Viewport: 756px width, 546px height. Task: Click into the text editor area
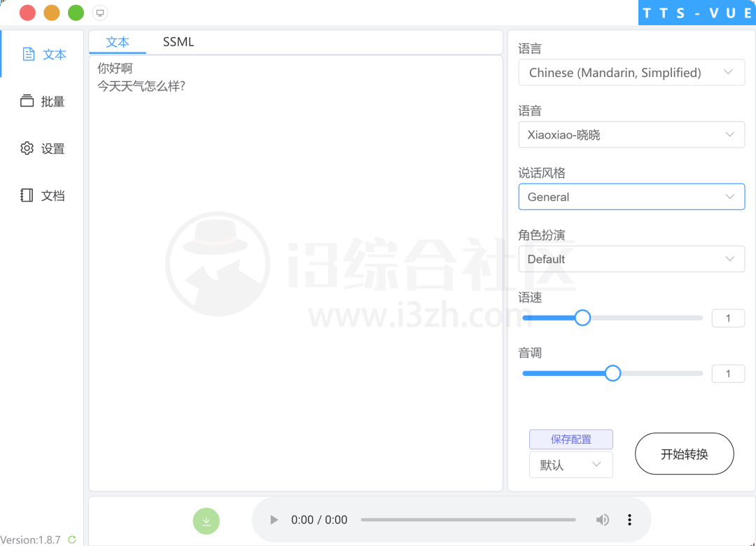296,274
